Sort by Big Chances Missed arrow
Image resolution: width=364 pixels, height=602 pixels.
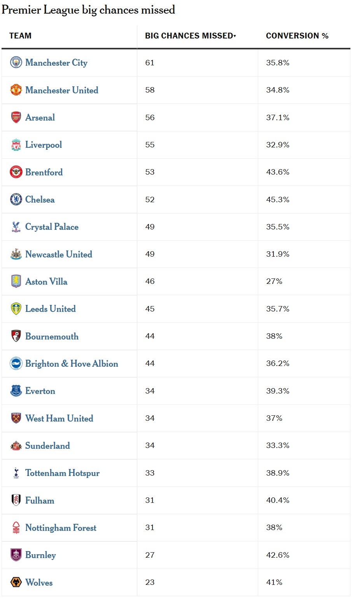[x=235, y=36]
